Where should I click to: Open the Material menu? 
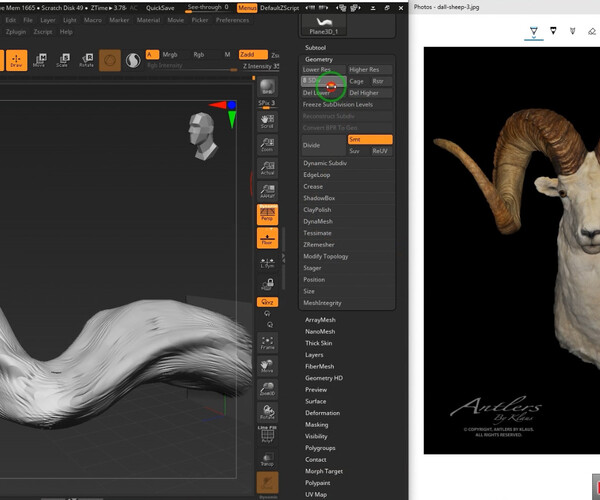pyautogui.click(x=148, y=20)
